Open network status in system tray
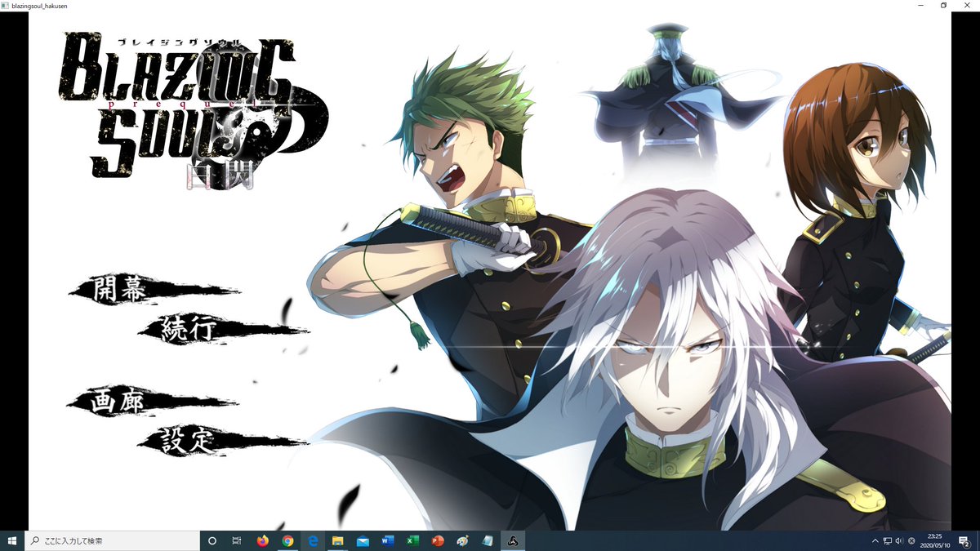 [888, 540]
